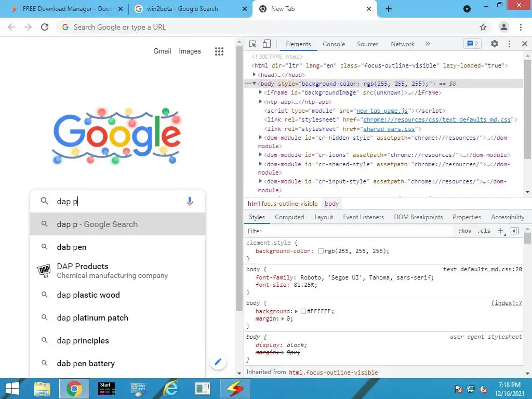Expand the cr-icons dom-module node
The width and height of the screenshot is (532, 399).
click(x=260, y=154)
